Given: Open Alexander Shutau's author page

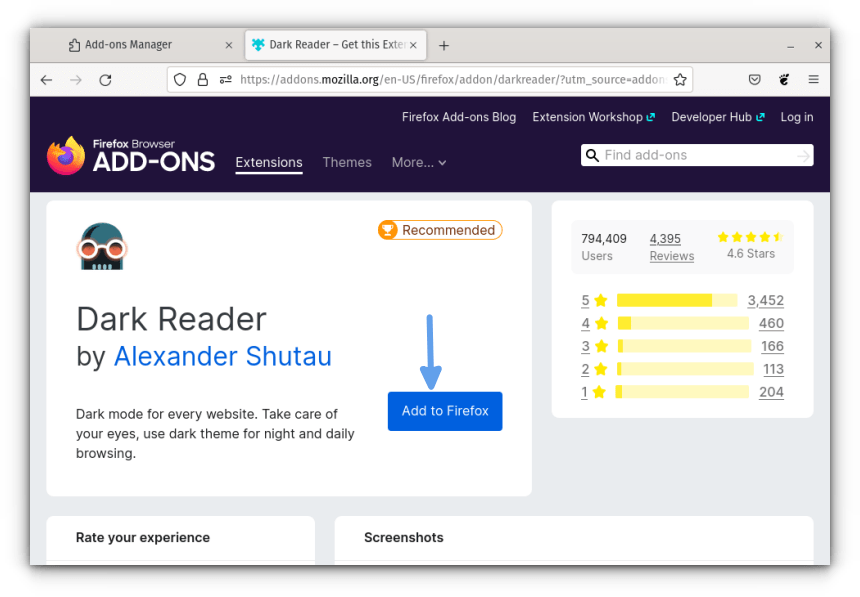Looking at the screenshot, I should click(x=222, y=356).
